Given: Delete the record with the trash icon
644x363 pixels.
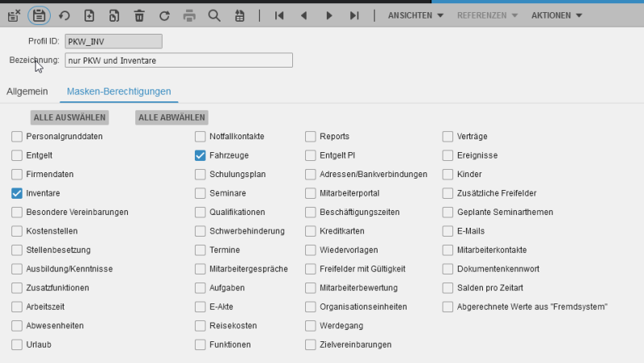Looking at the screenshot, I should coord(139,15).
